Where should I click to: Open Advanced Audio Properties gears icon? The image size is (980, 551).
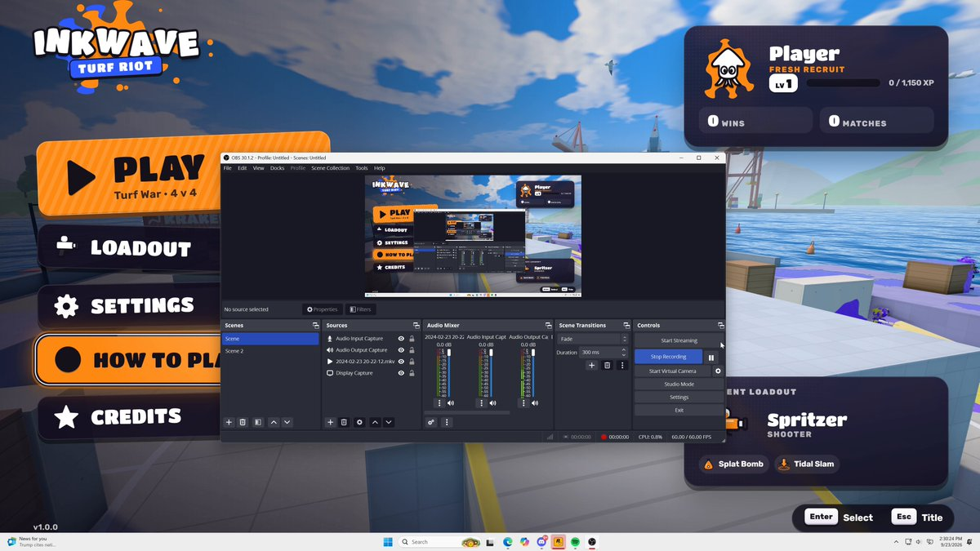[431, 422]
